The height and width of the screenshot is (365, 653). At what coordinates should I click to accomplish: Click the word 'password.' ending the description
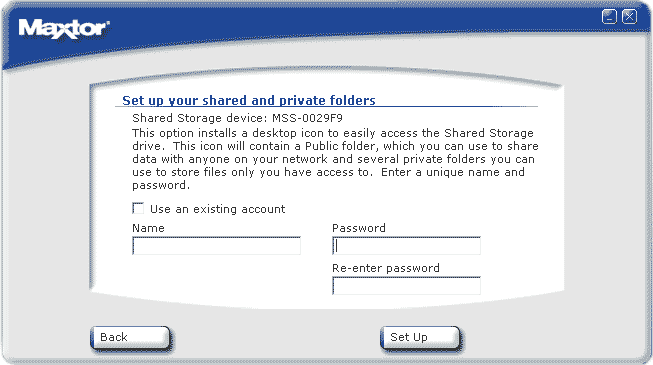161,186
